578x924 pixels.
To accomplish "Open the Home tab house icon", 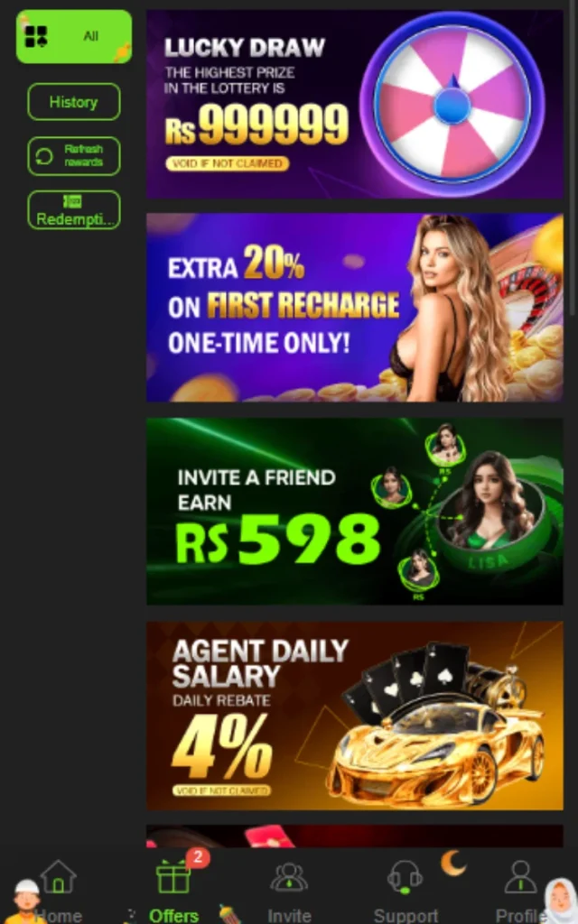I will (x=59, y=876).
